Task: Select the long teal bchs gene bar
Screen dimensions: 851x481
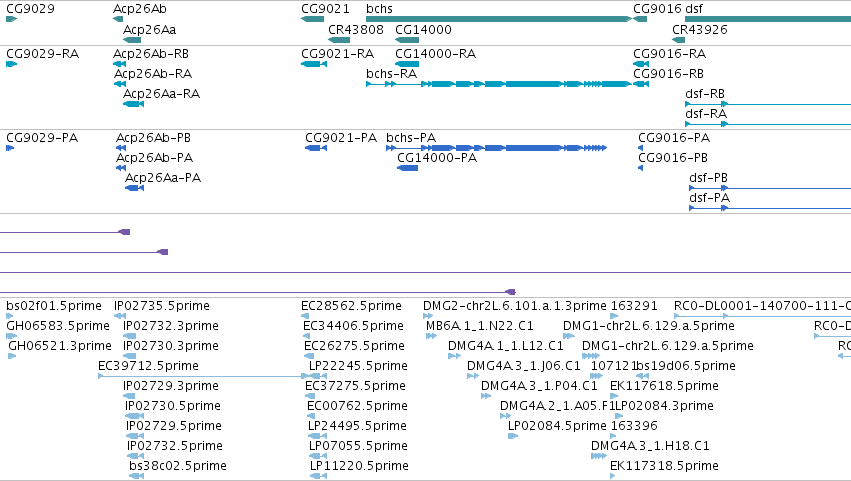Action: coord(499,19)
